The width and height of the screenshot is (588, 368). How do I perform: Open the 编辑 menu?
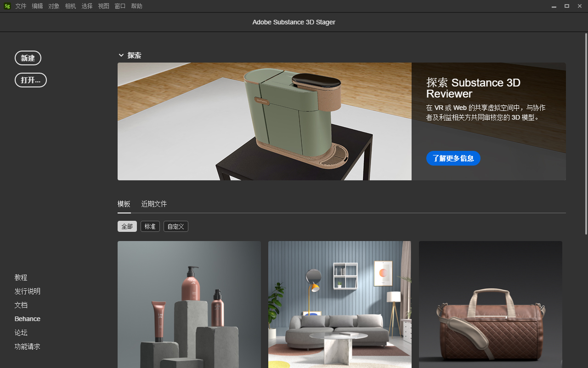pyautogui.click(x=37, y=6)
